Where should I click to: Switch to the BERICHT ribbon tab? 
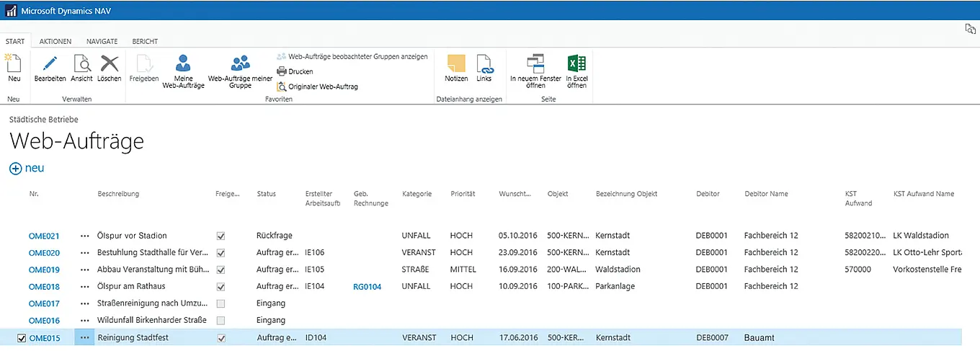(144, 42)
